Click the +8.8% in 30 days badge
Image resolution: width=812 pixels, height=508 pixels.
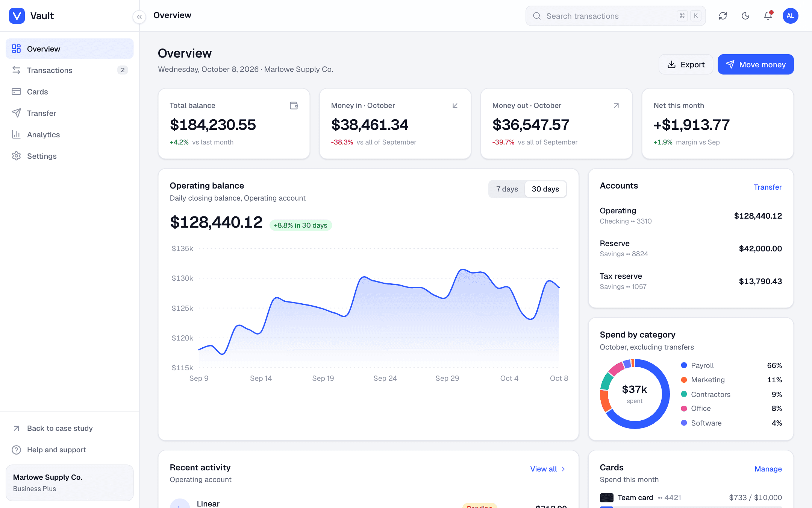(300, 225)
